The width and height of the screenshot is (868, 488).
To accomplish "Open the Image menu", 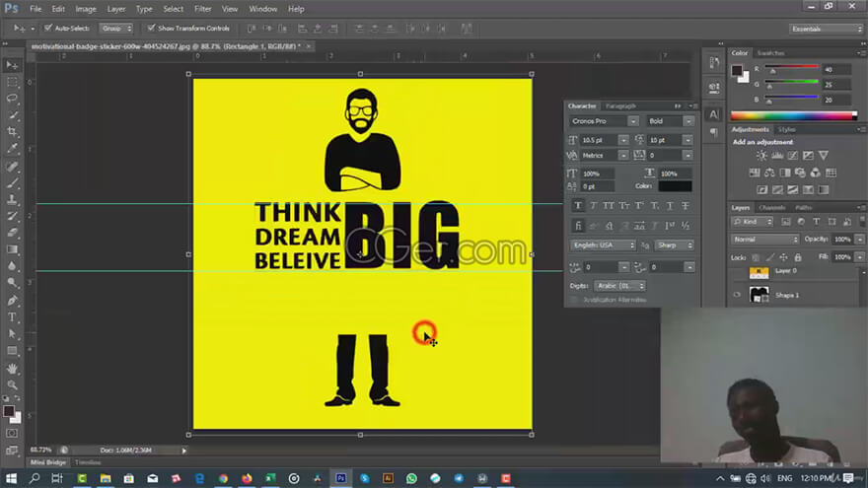I will click(x=85, y=9).
